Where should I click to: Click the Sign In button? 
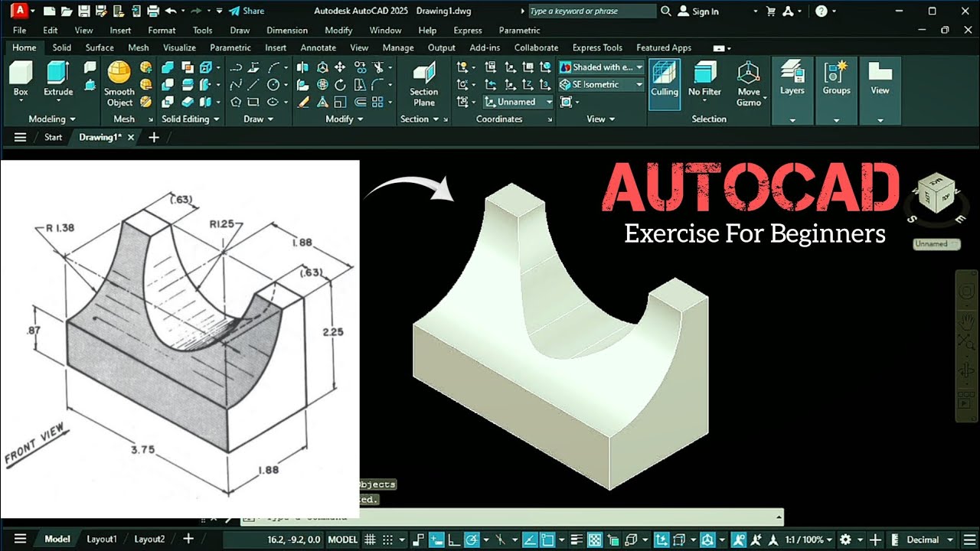[x=698, y=11]
